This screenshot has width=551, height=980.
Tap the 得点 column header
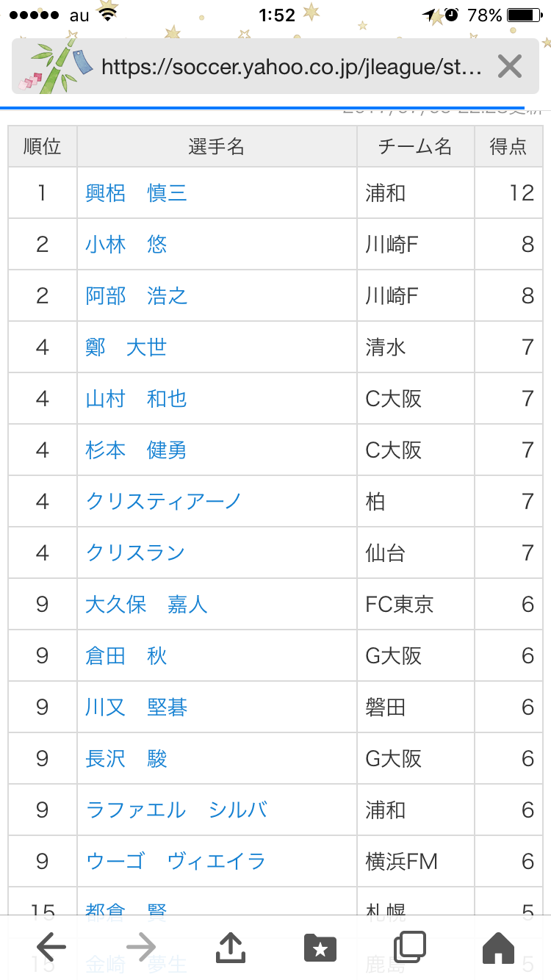coord(508,146)
